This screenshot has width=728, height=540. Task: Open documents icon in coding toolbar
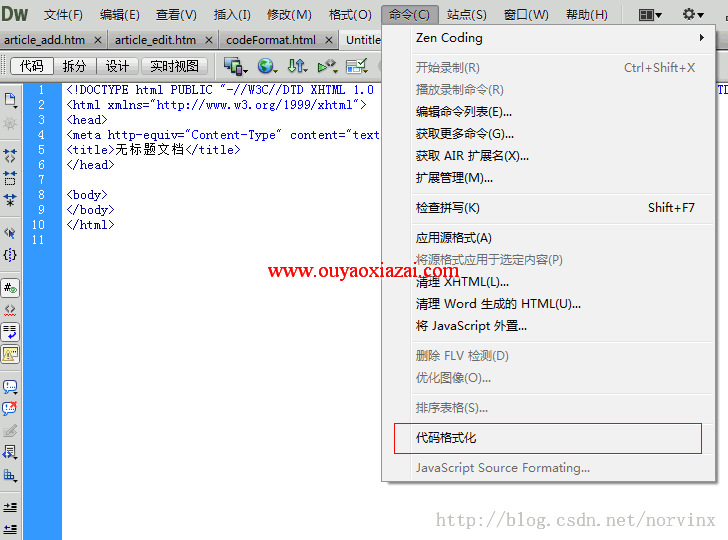point(10,100)
